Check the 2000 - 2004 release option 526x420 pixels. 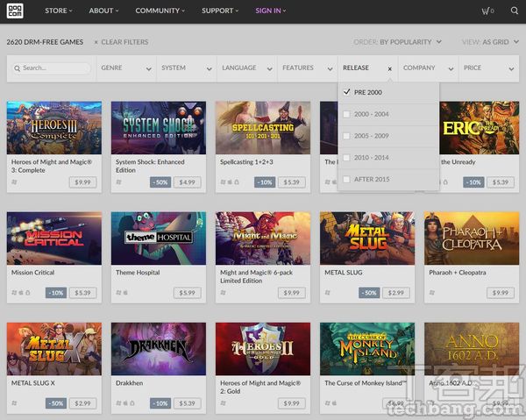(348, 114)
